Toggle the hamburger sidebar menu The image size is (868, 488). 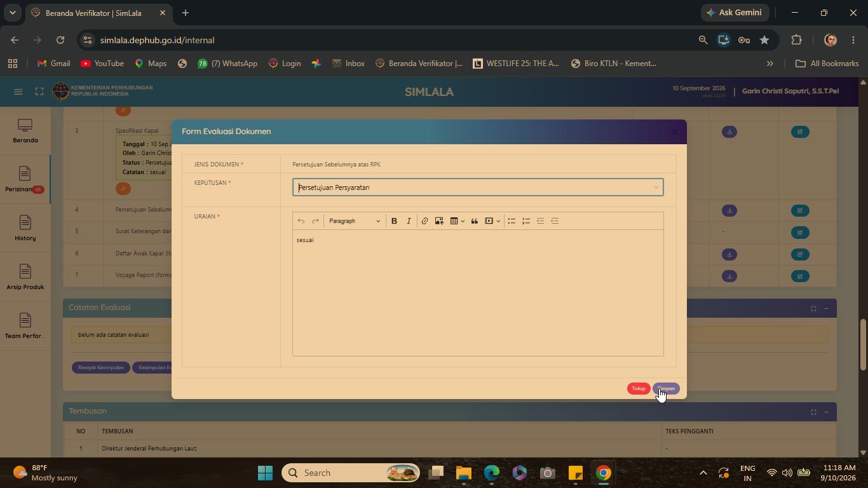(18, 92)
